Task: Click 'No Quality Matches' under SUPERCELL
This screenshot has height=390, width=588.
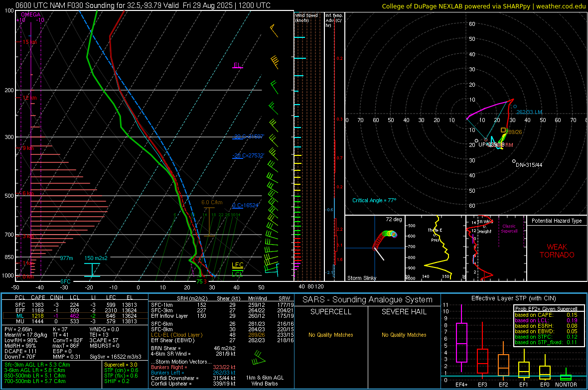Action: click(x=331, y=335)
